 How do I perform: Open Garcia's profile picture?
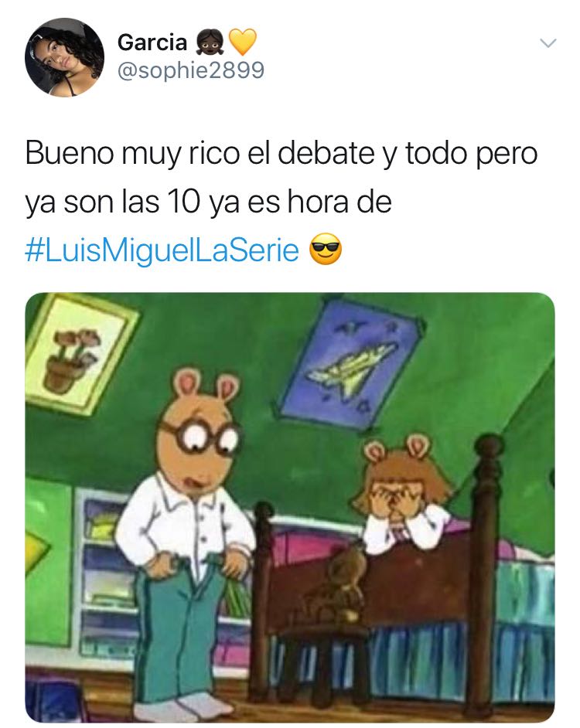click(64, 57)
